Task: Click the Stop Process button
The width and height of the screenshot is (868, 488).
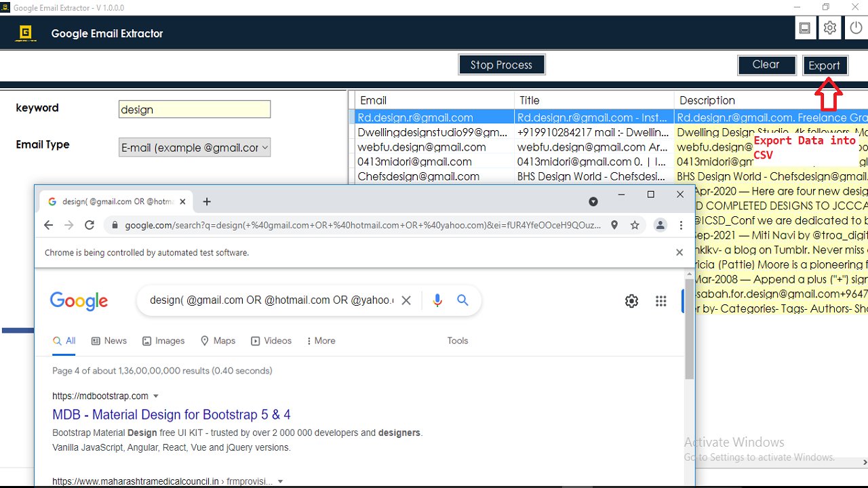Action: [502, 64]
